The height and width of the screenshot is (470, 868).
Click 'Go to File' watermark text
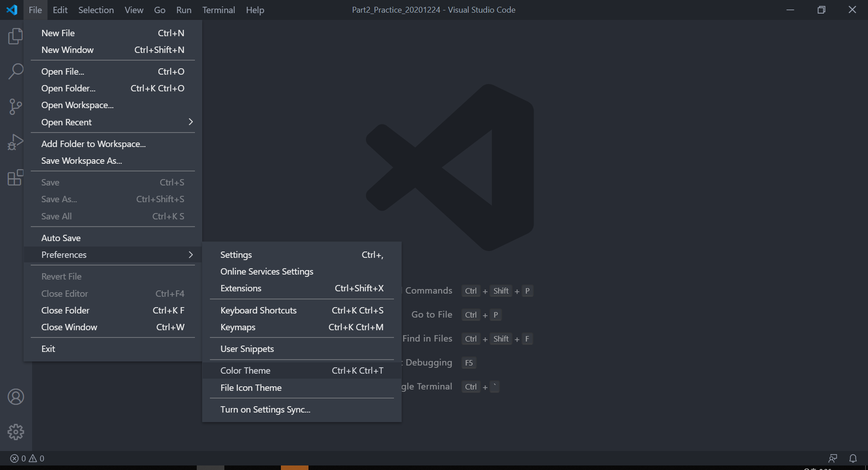(x=432, y=314)
